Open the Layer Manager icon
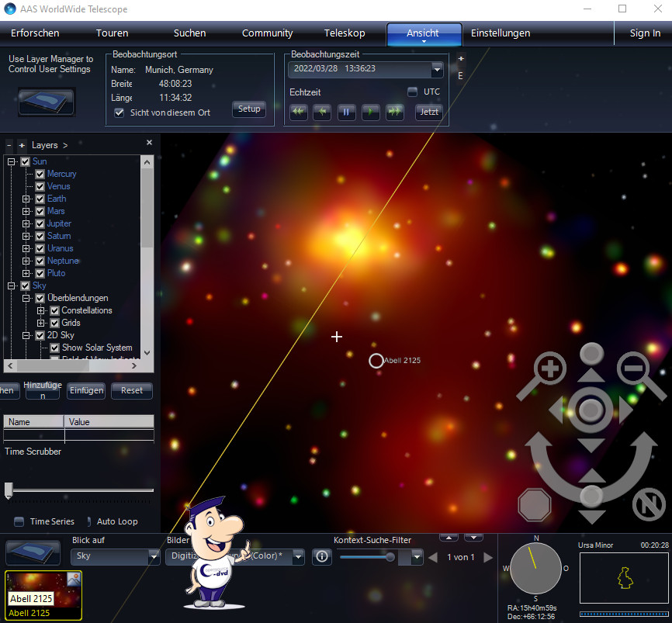 coord(46,102)
